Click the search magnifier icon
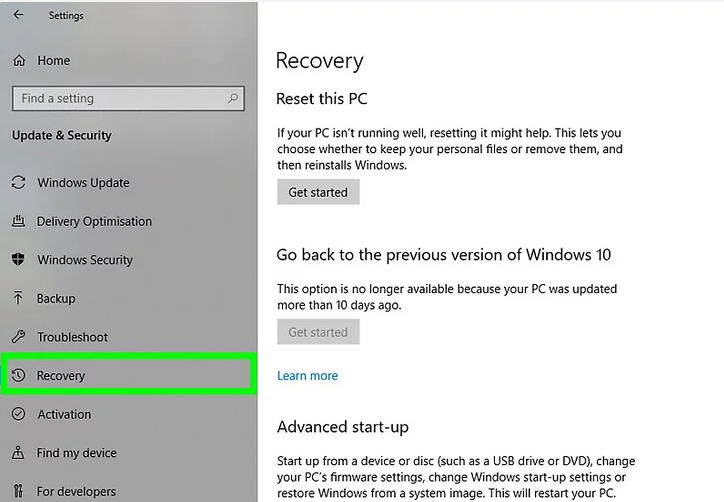The image size is (724, 502). 233,98
